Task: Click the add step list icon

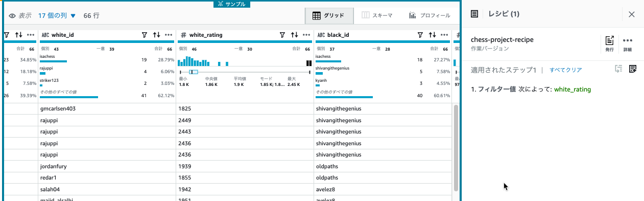Action: tap(632, 69)
